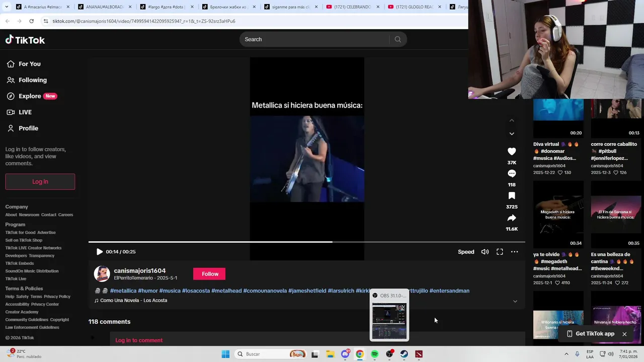This screenshot has width=644, height=362.
Task: Open the #losacosta hashtag
Action: (196, 291)
